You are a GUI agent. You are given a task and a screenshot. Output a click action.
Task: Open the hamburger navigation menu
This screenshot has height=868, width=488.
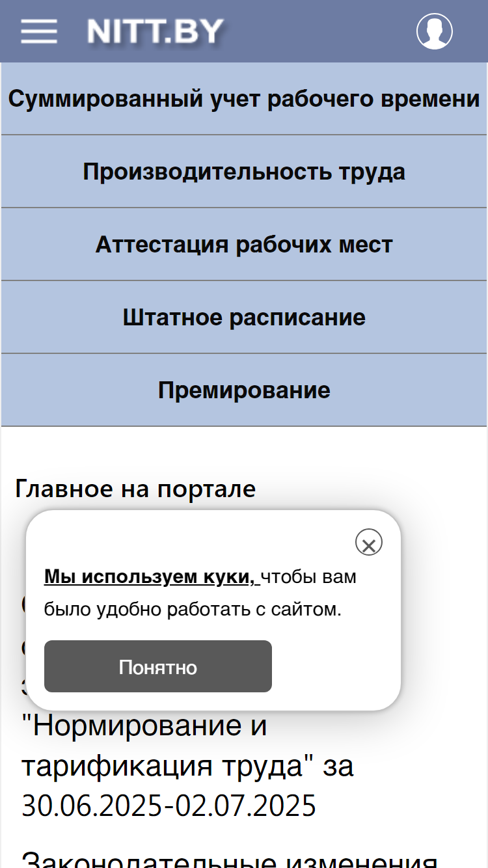[x=38, y=31]
